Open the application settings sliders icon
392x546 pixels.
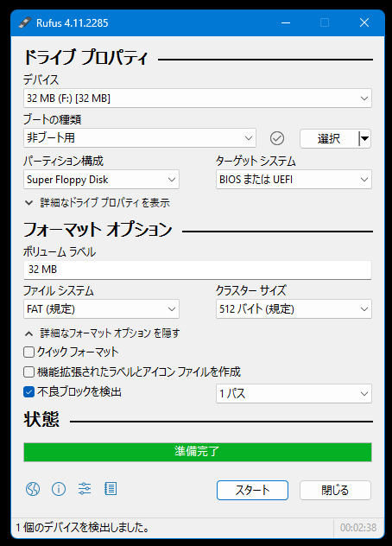[x=85, y=489]
